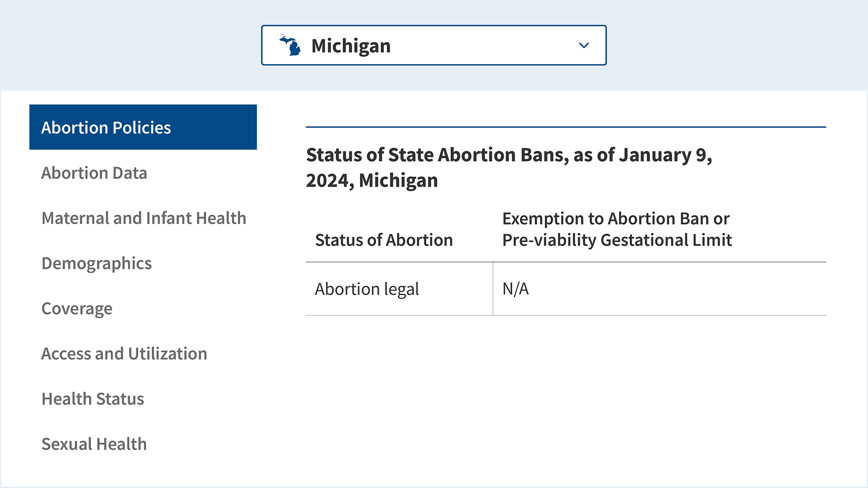Click the Michigan state silhouette icon
Screen dimensions: 868x488
pos(290,46)
